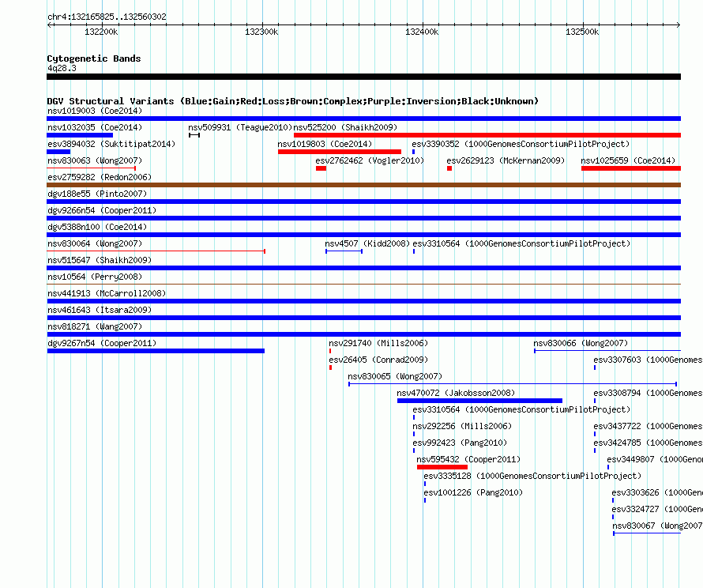The width and height of the screenshot is (703, 588).
Task: Click dgv9266n54 (Cooper2011) label
Action: tap(102, 210)
